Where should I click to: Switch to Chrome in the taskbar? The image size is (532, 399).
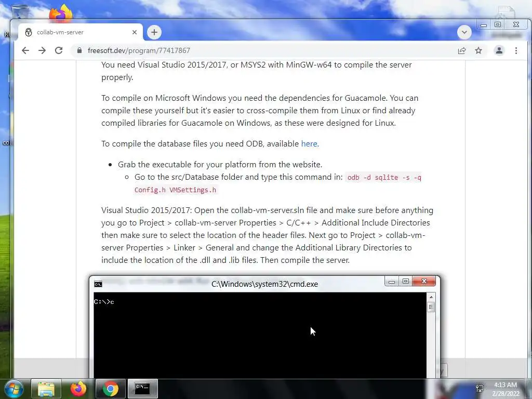coord(111,389)
